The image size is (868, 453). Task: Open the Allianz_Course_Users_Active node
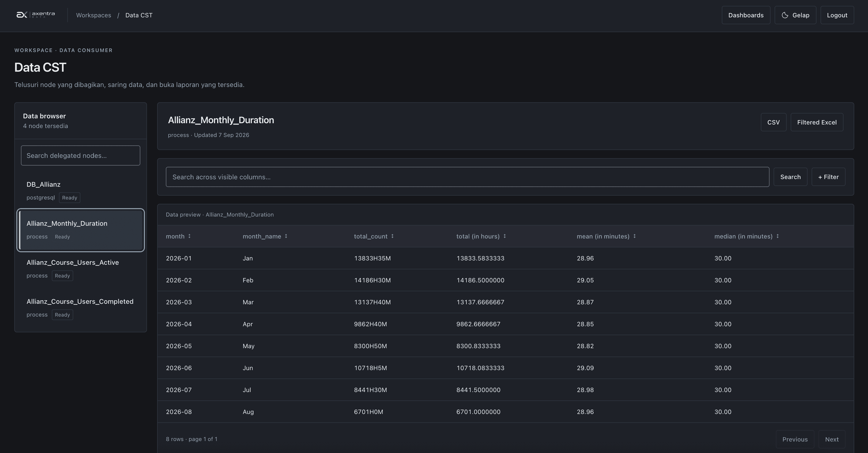click(x=81, y=269)
